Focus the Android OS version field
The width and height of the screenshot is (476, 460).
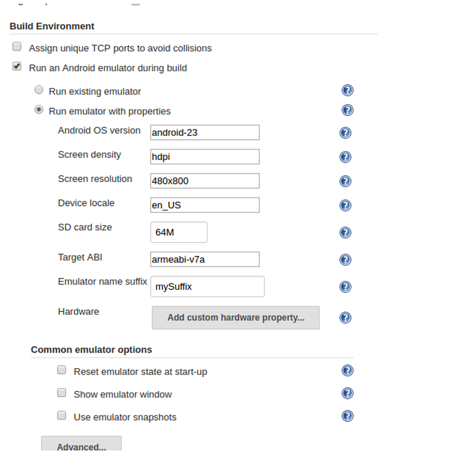205,132
